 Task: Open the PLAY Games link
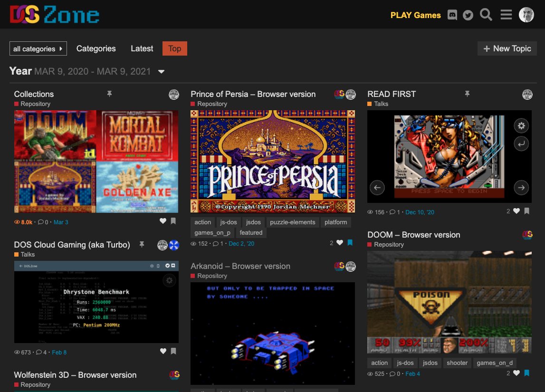[x=415, y=15]
